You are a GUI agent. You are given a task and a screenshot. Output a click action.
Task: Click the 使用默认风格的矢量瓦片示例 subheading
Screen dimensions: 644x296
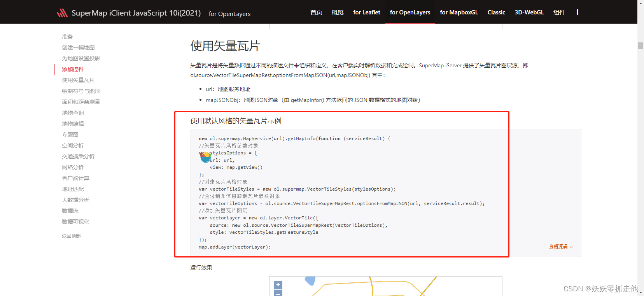pos(236,121)
